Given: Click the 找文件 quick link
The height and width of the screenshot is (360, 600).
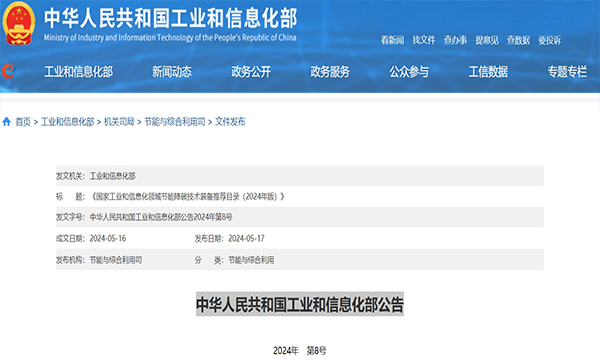Looking at the screenshot, I should (x=424, y=40).
